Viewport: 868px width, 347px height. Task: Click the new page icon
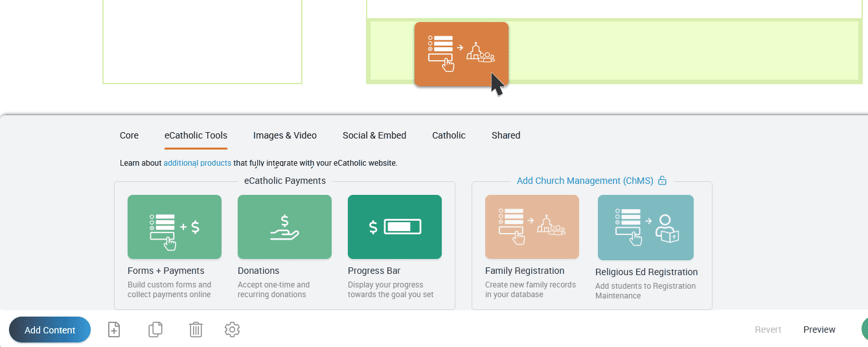(x=114, y=330)
